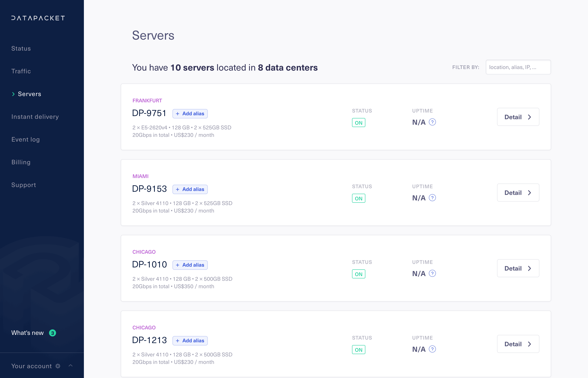Expand the Your account menu chevron
The width and height of the screenshot is (588, 378).
point(71,366)
